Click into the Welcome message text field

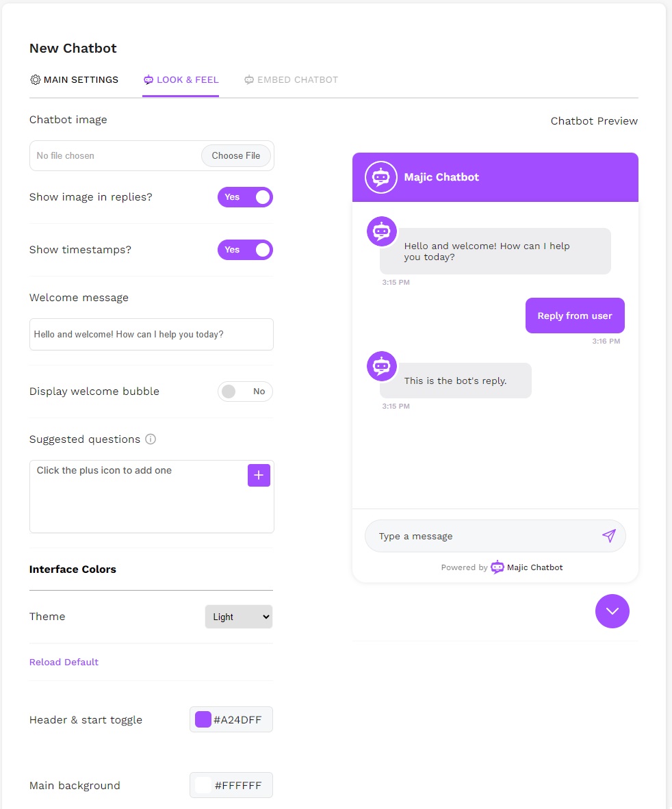point(151,335)
